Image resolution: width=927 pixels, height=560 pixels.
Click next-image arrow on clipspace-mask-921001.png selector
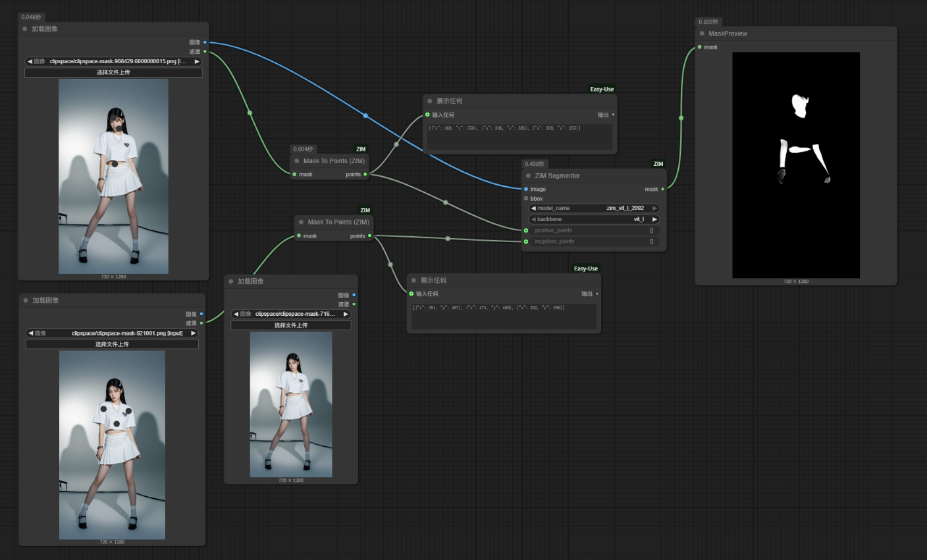point(193,333)
